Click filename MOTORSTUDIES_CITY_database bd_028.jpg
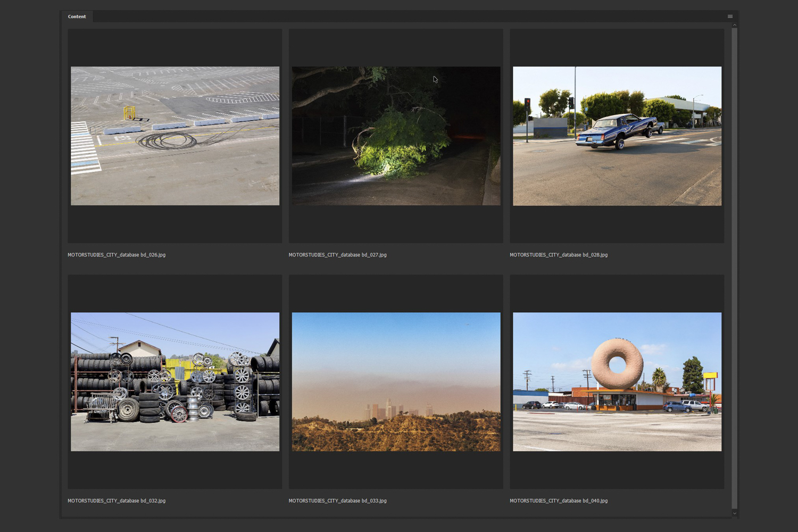This screenshot has width=798, height=532. pyautogui.click(x=559, y=255)
